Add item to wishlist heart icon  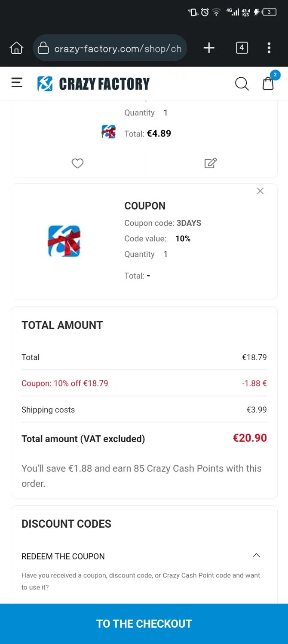pos(77,163)
